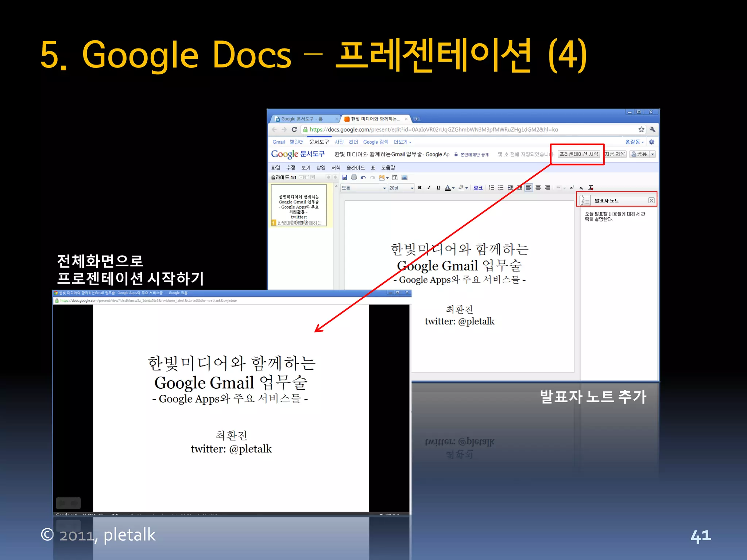Add a new slide with the plus icon
The height and width of the screenshot is (560, 747).
301,178
